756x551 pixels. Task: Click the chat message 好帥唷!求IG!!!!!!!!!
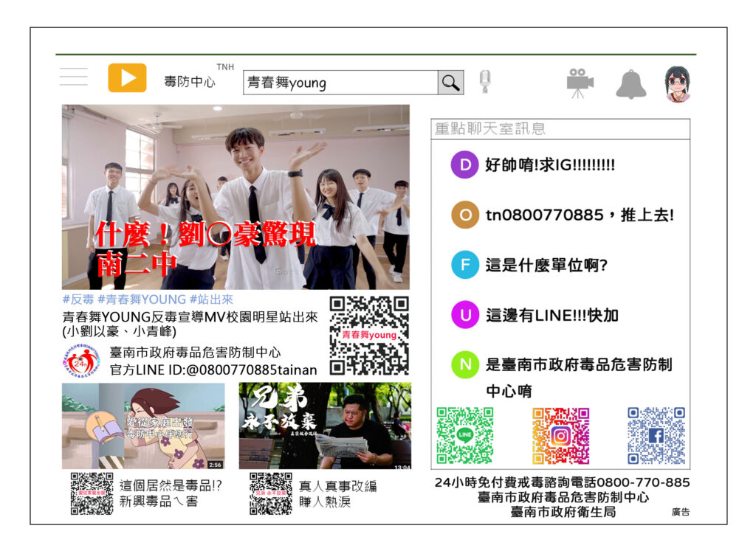pyautogui.click(x=550, y=165)
